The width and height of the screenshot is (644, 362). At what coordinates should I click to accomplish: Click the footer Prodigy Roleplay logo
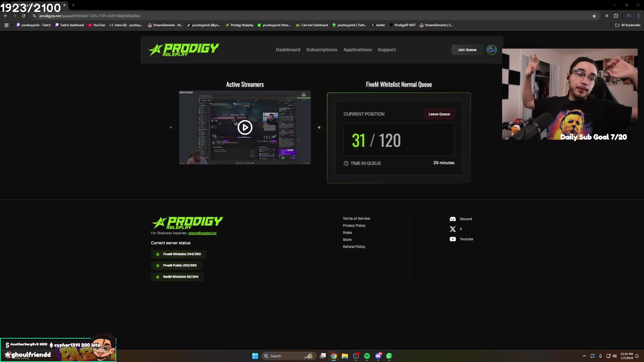coord(187,223)
